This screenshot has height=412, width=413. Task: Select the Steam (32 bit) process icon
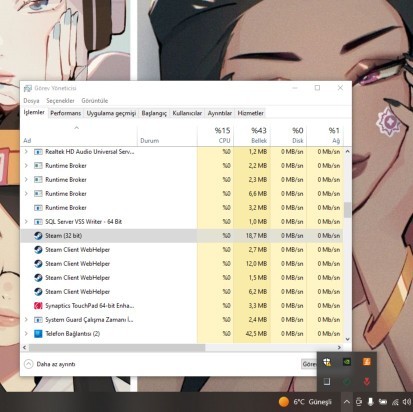pyautogui.click(x=38, y=236)
